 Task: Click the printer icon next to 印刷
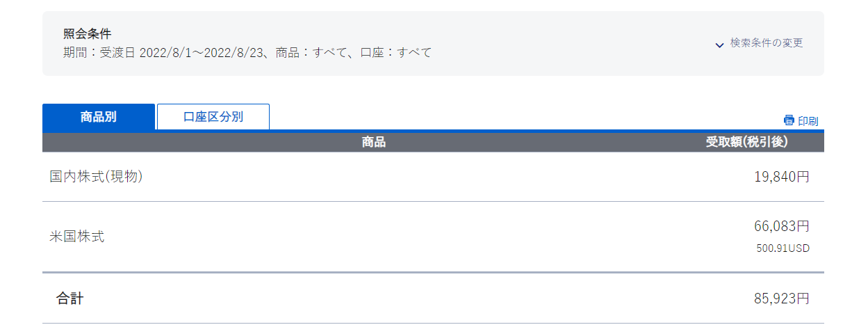click(789, 120)
